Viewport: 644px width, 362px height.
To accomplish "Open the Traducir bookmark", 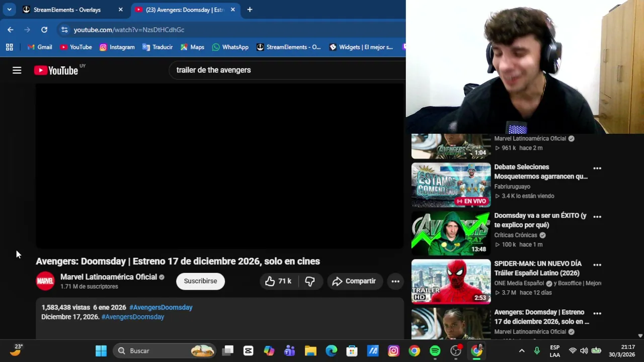I will point(157,47).
